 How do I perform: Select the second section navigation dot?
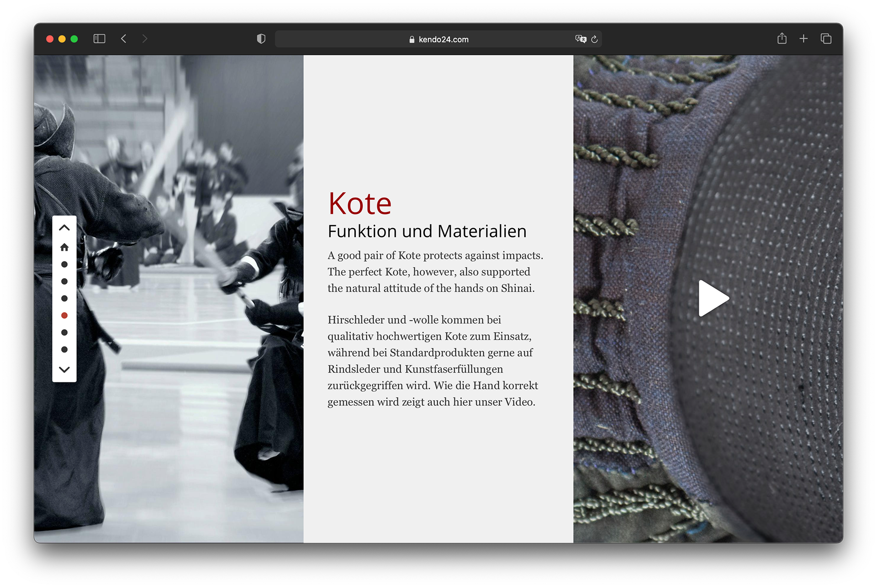(64, 281)
